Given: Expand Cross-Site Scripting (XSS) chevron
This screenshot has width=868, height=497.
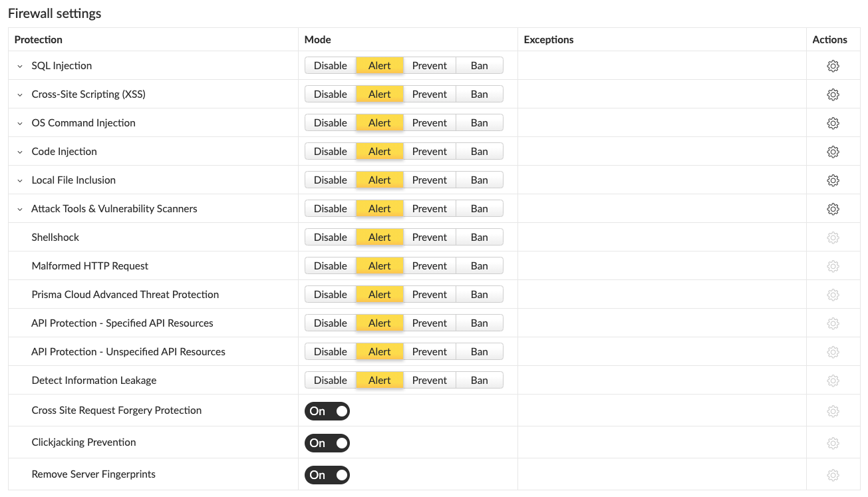Looking at the screenshot, I should tap(20, 94).
